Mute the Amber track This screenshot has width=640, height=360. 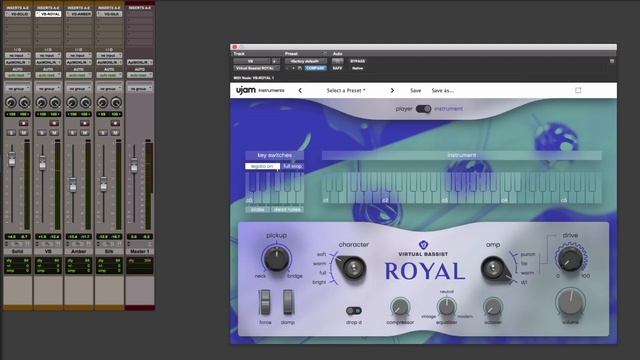point(85,133)
